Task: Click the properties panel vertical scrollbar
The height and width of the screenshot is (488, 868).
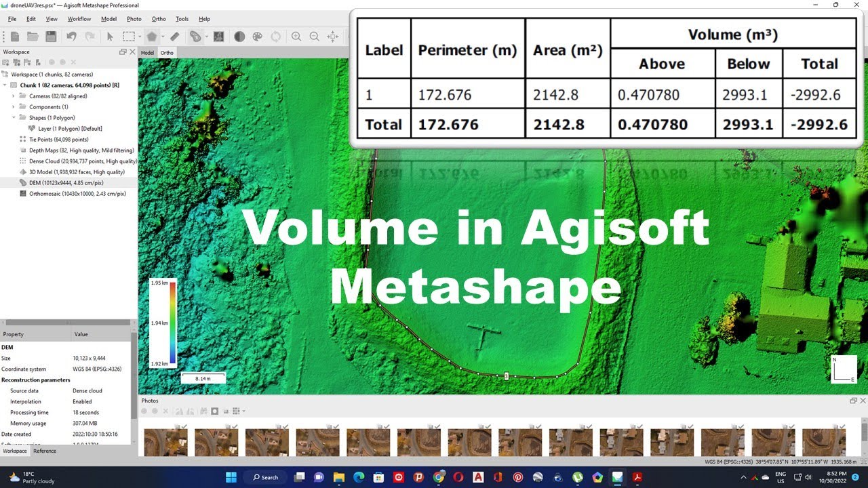Action: [134, 376]
